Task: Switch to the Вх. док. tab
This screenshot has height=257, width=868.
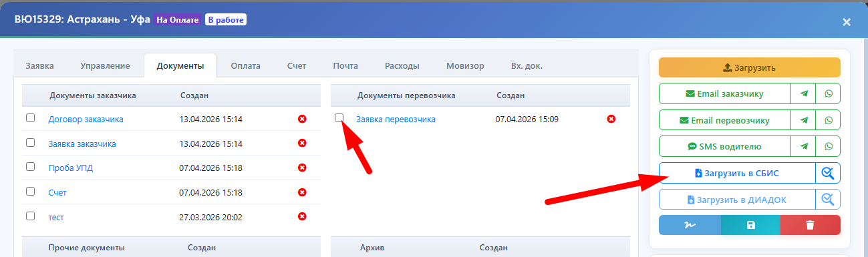Action: pyautogui.click(x=527, y=65)
